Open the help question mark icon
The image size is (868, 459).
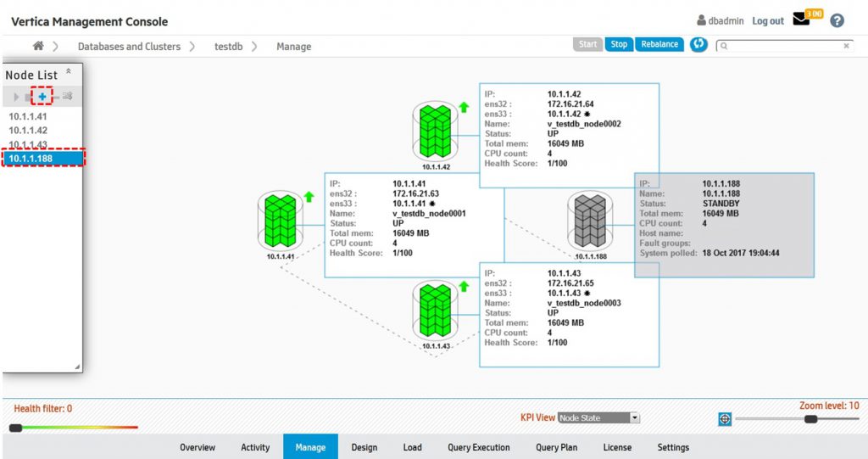(x=837, y=21)
